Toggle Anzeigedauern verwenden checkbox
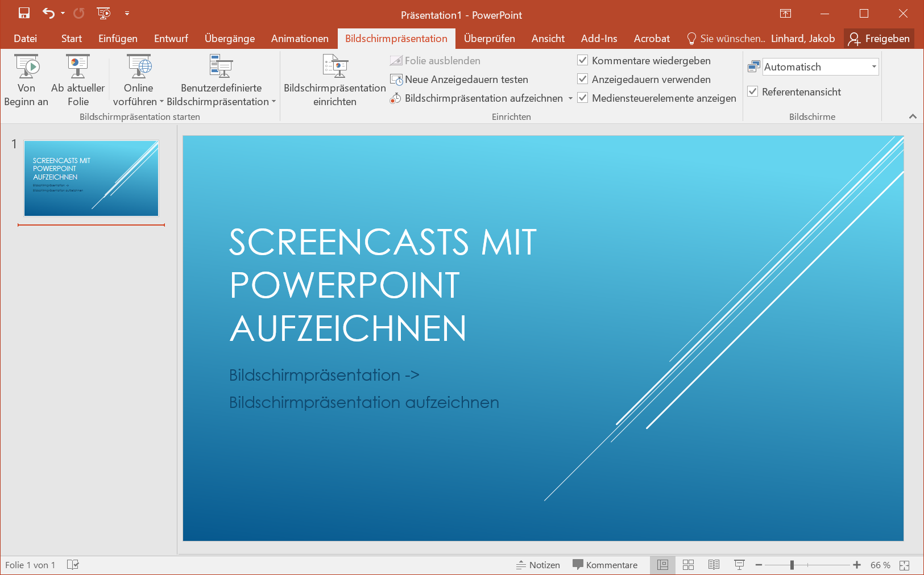 582,79
